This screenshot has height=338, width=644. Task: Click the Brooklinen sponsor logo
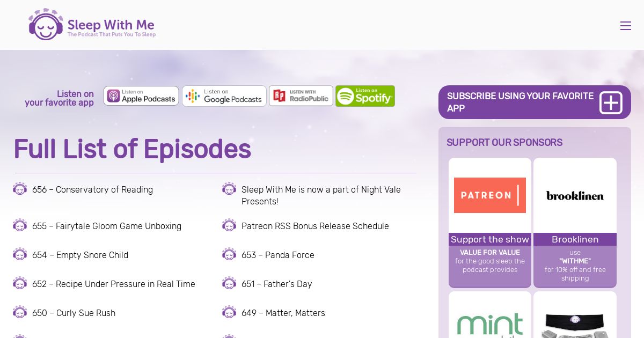tap(575, 195)
